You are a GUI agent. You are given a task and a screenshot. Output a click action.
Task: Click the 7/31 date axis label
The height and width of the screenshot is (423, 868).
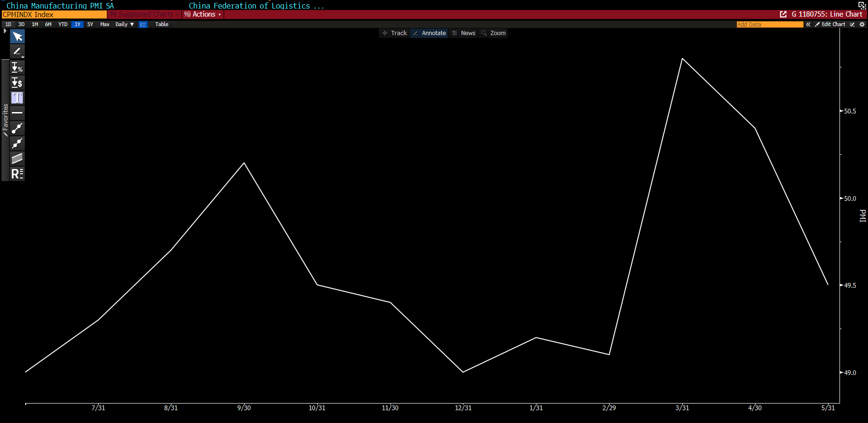tap(98, 408)
